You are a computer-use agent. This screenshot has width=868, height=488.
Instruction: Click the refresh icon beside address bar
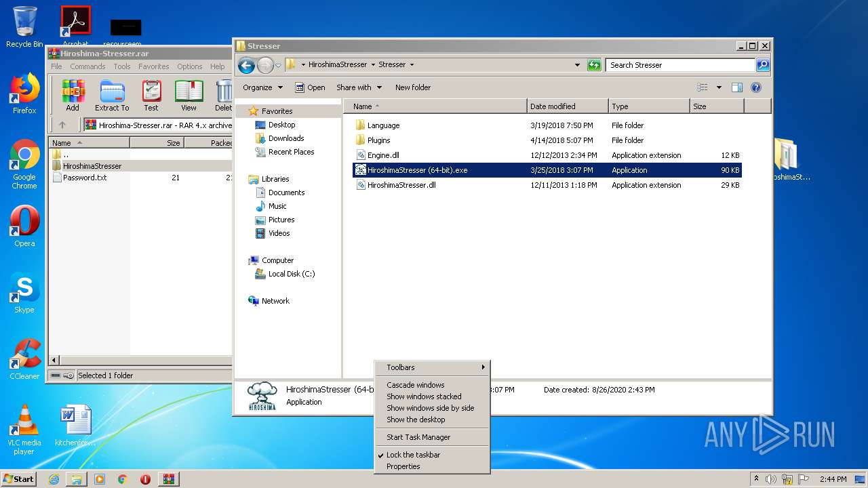pos(594,65)
